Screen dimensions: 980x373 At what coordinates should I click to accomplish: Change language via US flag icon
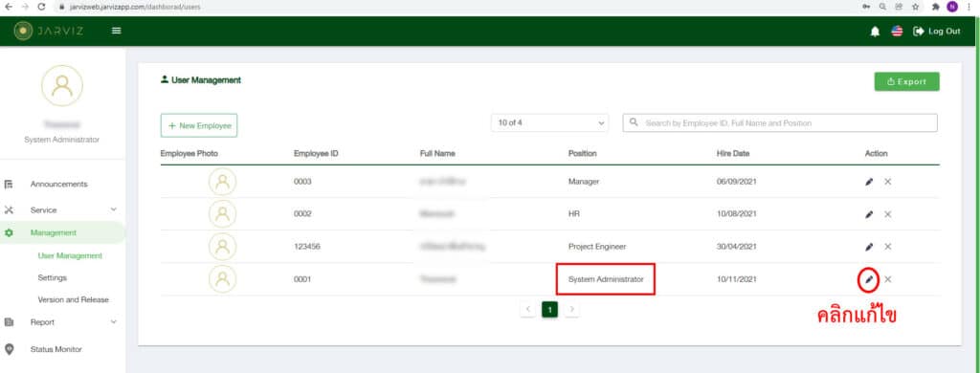point(897,32)
